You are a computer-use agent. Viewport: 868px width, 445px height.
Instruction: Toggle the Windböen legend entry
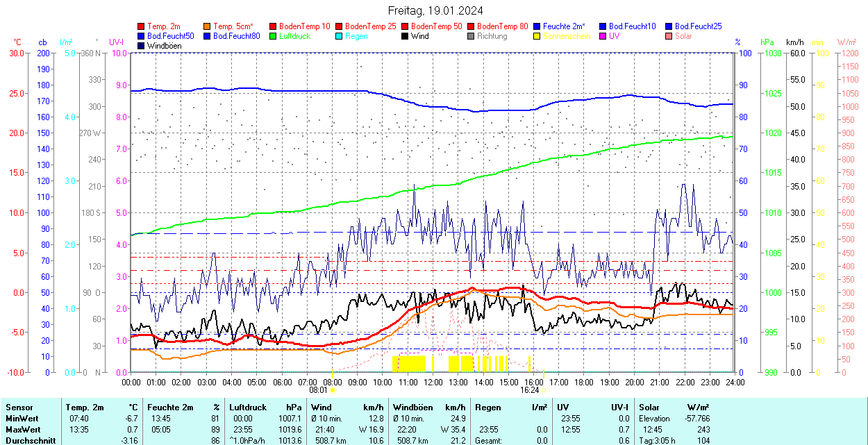164,46
